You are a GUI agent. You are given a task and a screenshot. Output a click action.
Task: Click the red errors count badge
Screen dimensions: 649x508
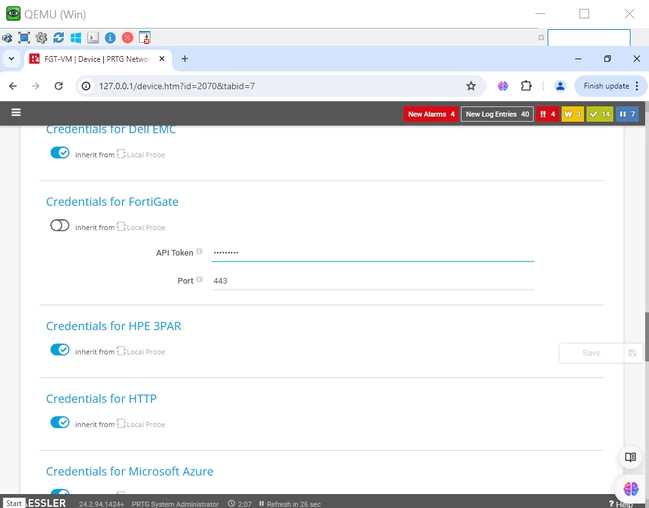pos(548,114)
